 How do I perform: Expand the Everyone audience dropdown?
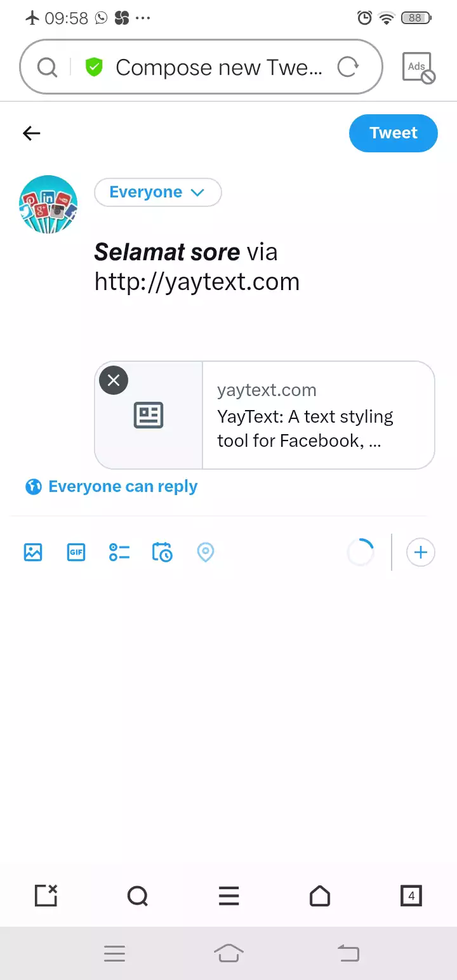coord(158,192)
